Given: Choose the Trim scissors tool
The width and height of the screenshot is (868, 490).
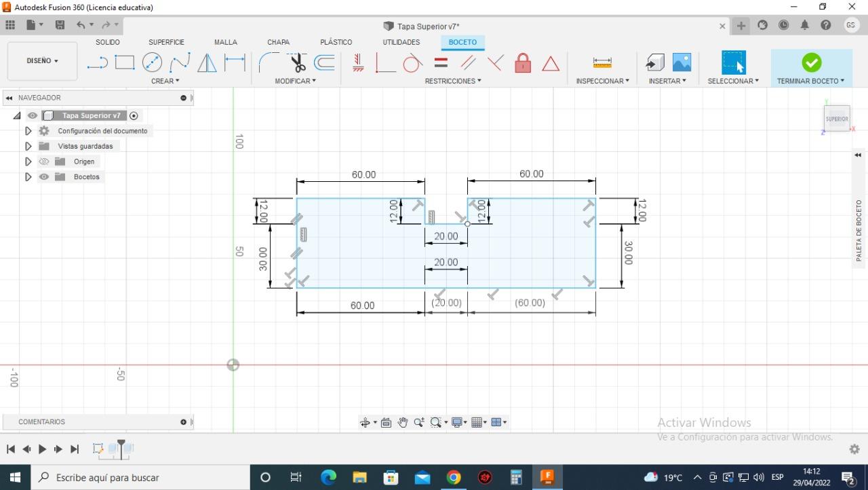Looking at the screenshot, I should click(298, 63).
